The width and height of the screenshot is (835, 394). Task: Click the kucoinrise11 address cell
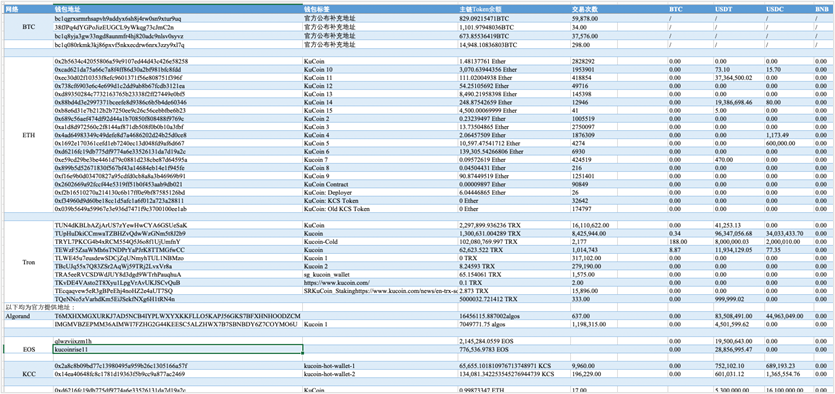[178, 349]
